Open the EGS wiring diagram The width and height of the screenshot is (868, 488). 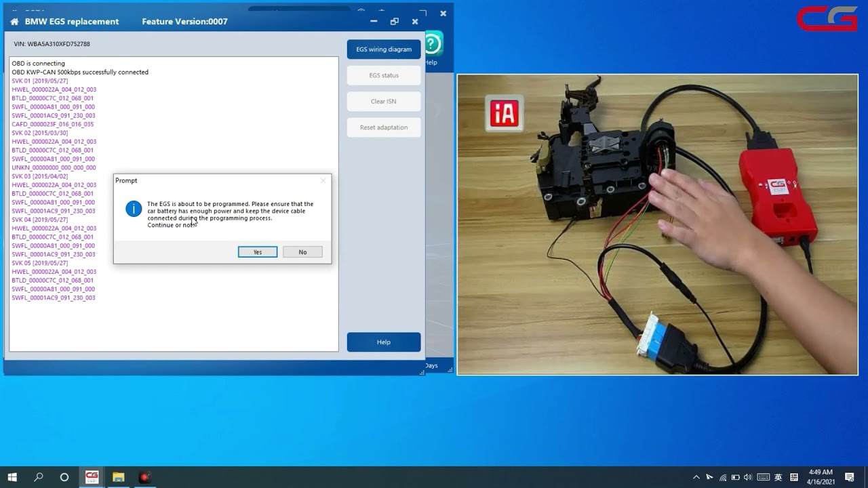pos(384,49)
